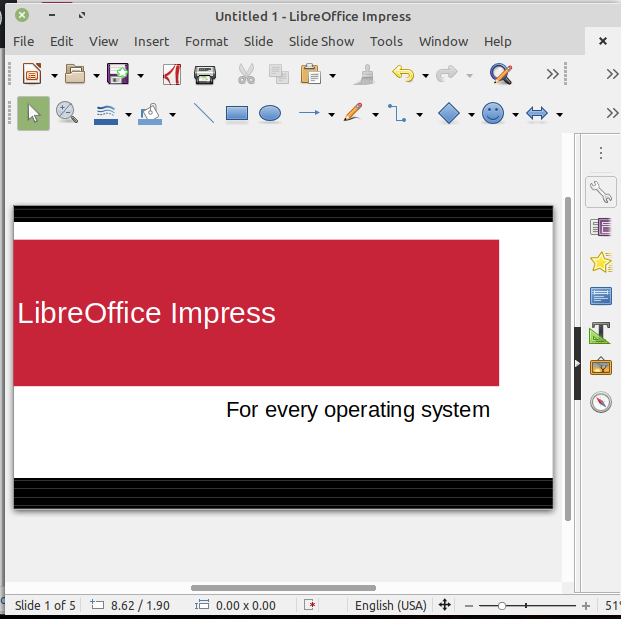
Task: Open the Navigator compass icon in sidebar
Action: [600, 402]
